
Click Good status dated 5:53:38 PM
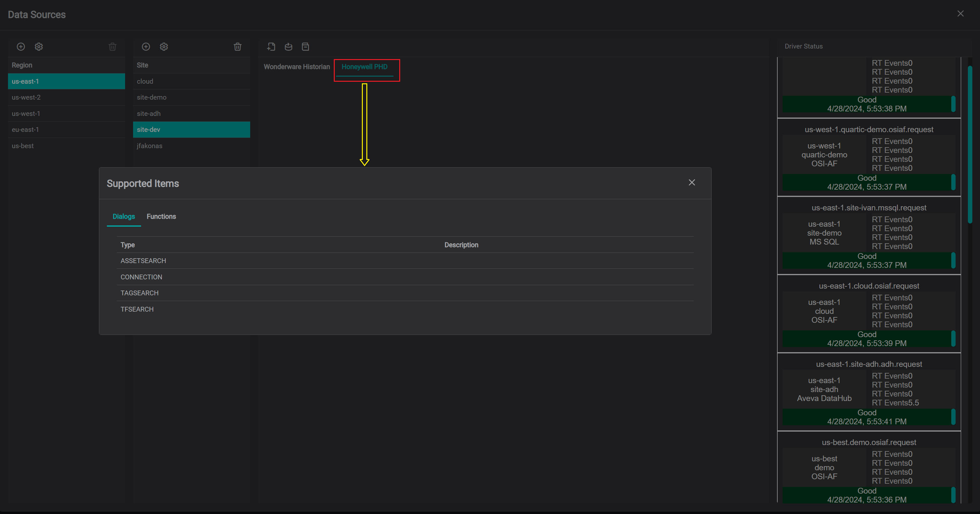[x=867, y=104]
